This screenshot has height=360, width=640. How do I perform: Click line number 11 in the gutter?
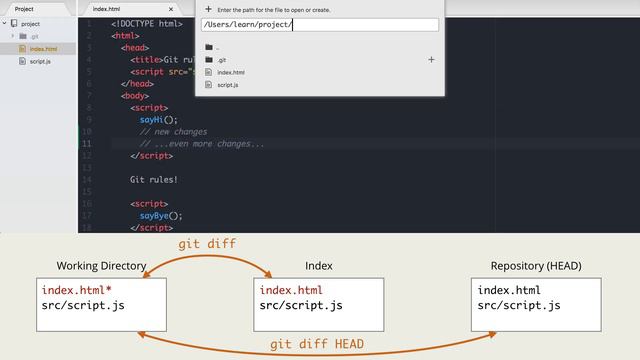(87, 144)
